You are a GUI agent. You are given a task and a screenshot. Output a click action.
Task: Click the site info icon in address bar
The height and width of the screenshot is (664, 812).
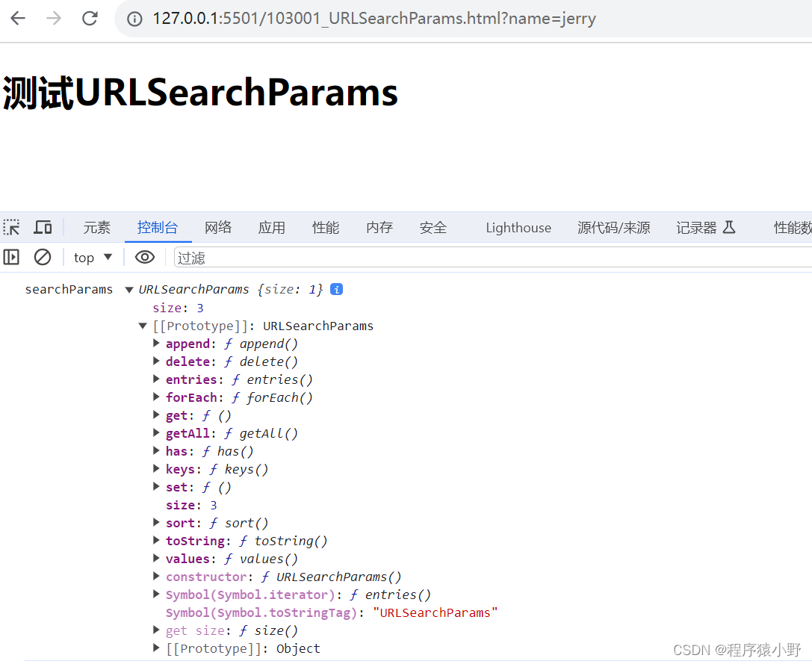(134, 19)
